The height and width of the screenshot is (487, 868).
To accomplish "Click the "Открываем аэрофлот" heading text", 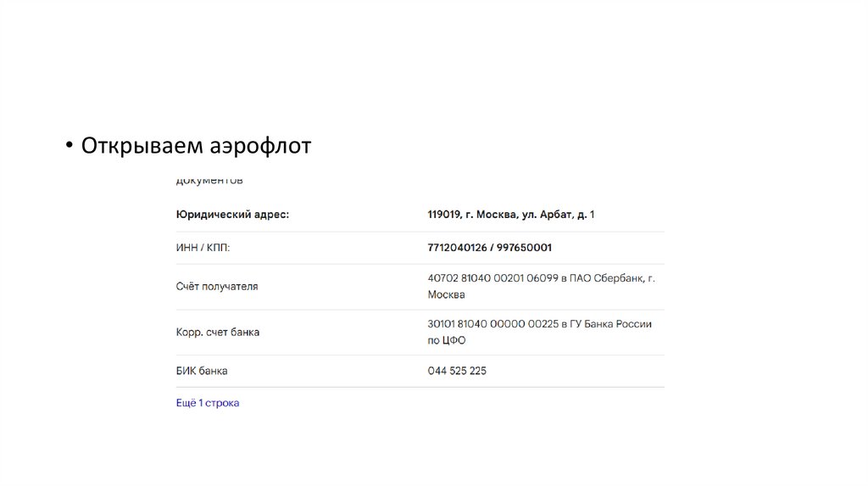I will (x=197, y=147).
